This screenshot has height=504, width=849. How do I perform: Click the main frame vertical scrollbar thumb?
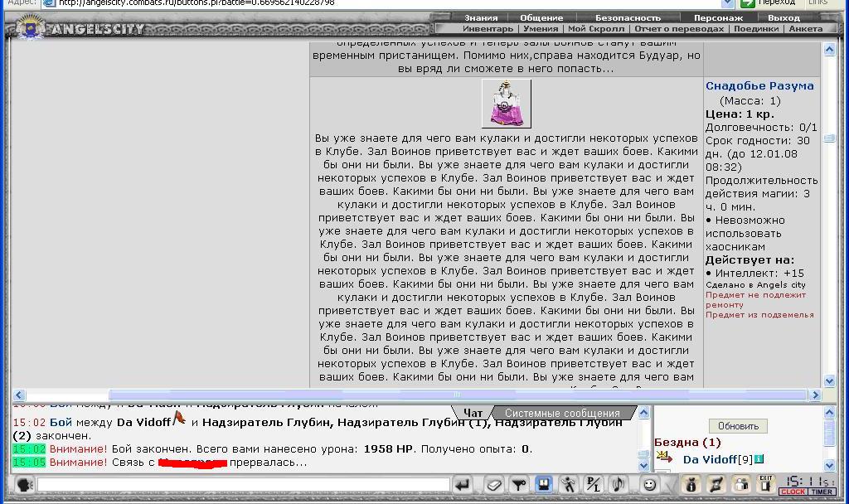pyautogui.click(x=829, y=138)
